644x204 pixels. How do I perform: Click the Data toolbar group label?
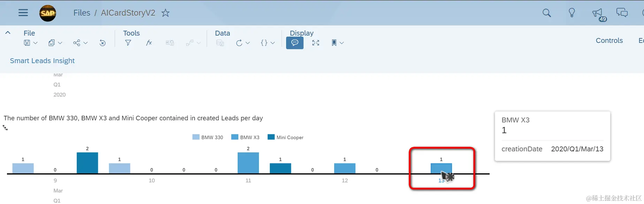(x=222, y=33)
